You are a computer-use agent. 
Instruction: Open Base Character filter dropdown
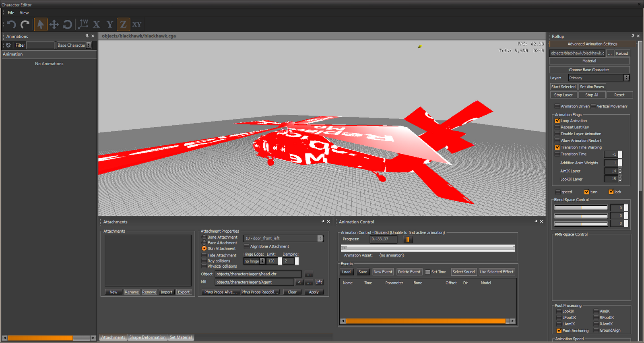pos(74,45)
